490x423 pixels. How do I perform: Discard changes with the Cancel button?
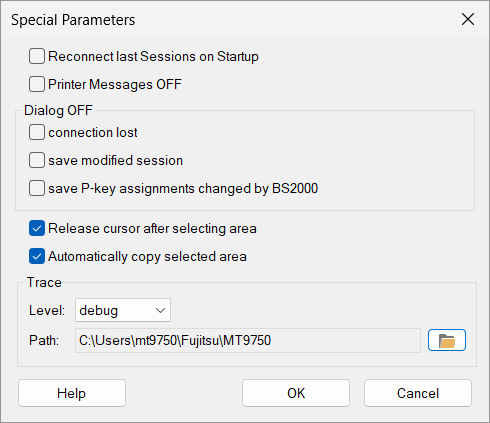click(x=418, y=393)
